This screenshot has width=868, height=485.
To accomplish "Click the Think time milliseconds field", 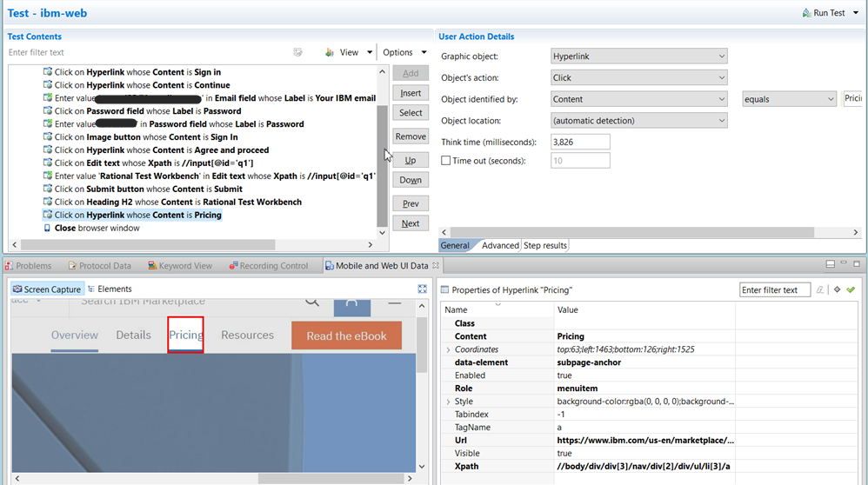I will click(580, 142).
